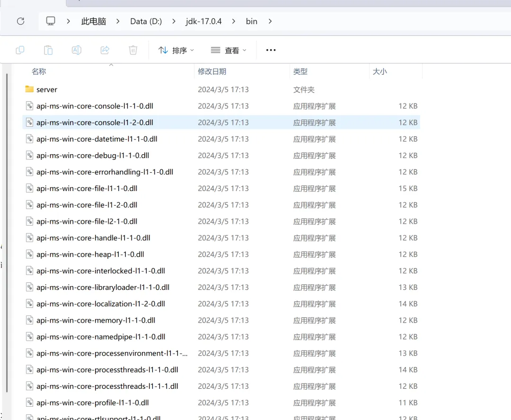511x420 pixels.
Task: Click icon of api-ms-win-core-memory-l1-1-0.dll
Action: pos(29,320)
